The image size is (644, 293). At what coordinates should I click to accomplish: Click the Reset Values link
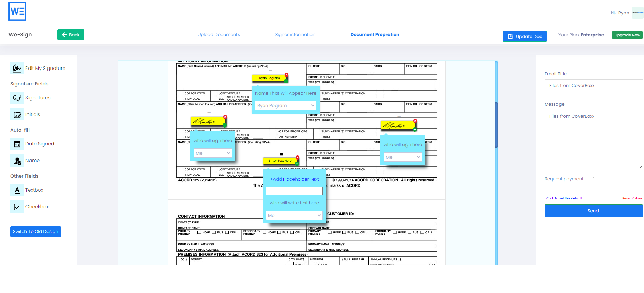(632, 198)
